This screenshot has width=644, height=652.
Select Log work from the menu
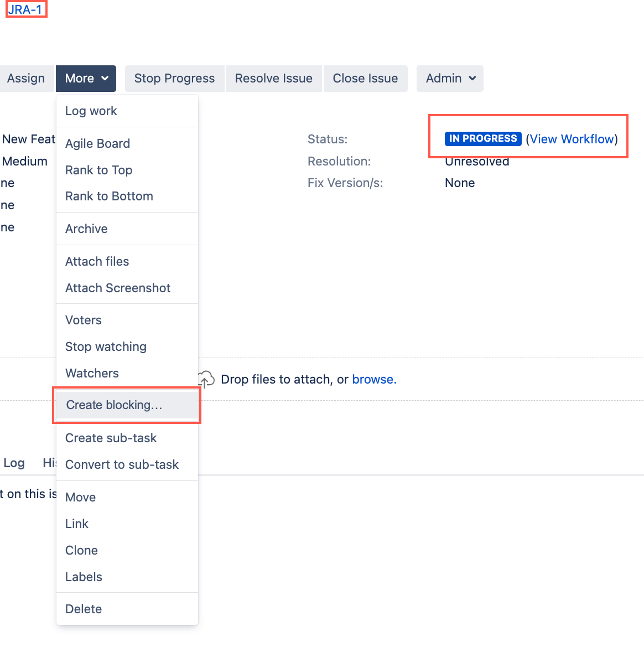(127, 111)
